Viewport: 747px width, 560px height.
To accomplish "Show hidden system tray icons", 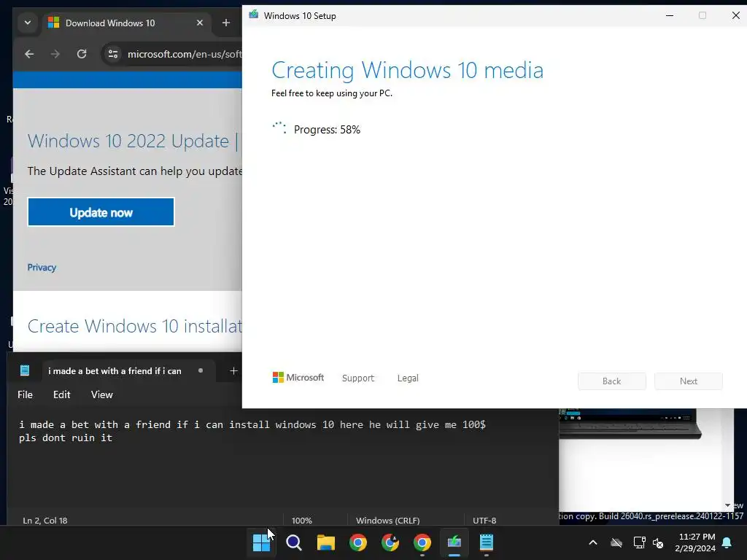I will point(592,542).
